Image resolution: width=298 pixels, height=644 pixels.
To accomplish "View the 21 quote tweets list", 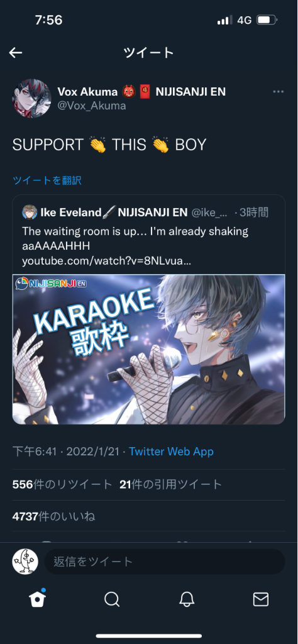I will click(171, 485).
